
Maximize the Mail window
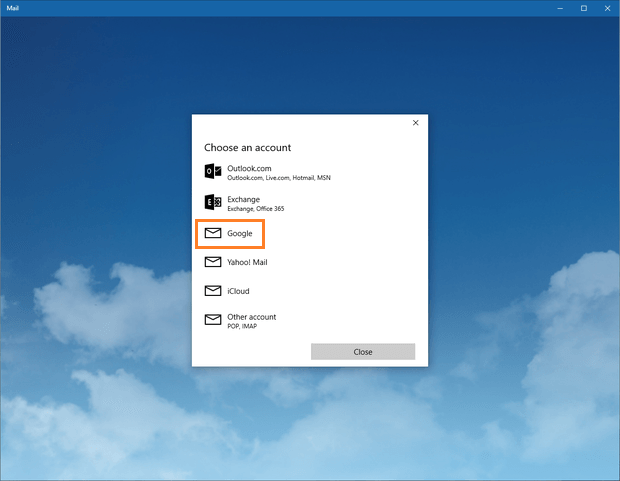click(584, 8)
